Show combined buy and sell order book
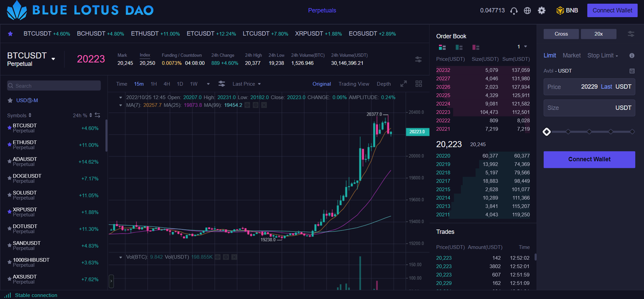The image size is (644, 299). (x=442, y=47)
